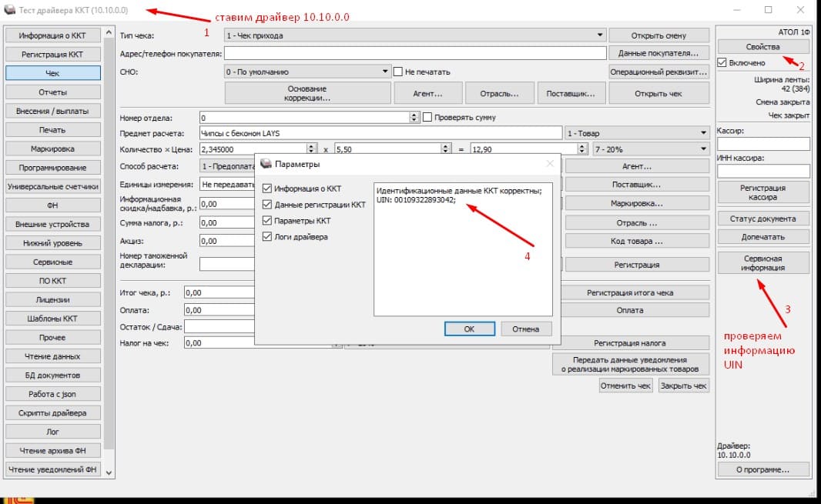Screen dimensions: 821x504
Task: Click into the ИНН кассира field
Action: pos(763,171)
